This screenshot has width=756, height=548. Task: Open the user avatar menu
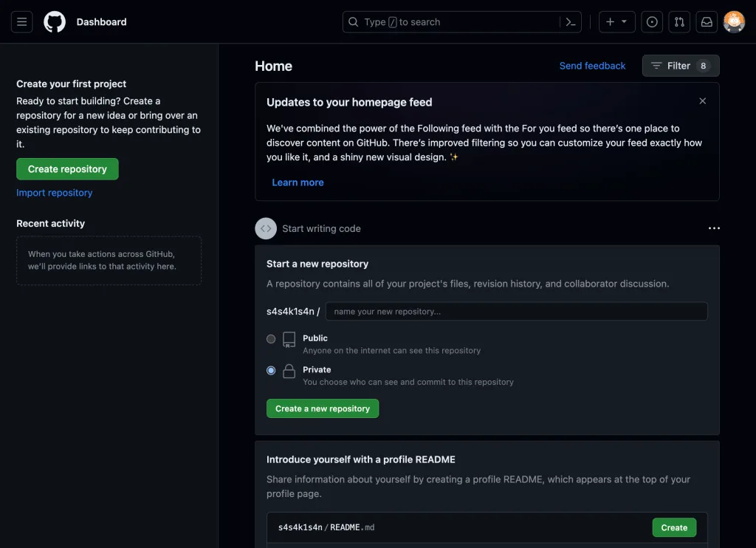734,21
